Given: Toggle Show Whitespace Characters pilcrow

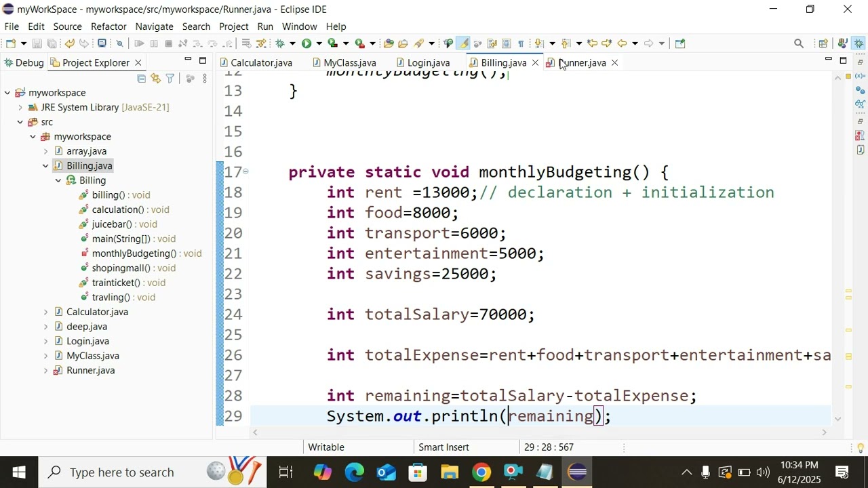Looking at the screenshot, I should pyautogui.click(x=521, y=43).
